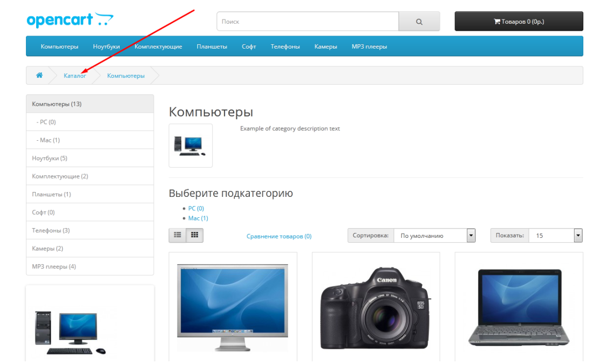Image resolution: width=599 pixels, height=364 pixels.
Task: Open the Apple monitor product image
Action: [233, 307]
